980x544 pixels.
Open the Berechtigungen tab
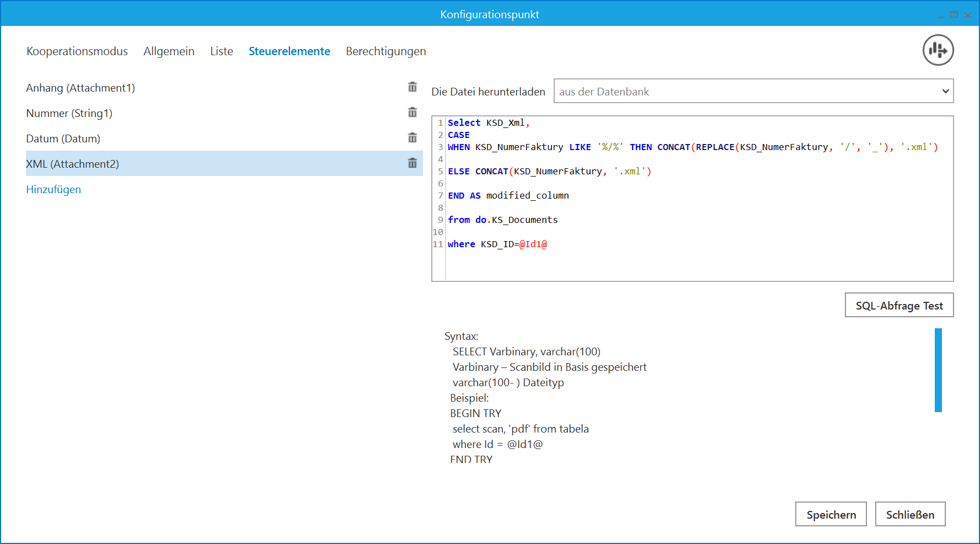coord(386,51)
